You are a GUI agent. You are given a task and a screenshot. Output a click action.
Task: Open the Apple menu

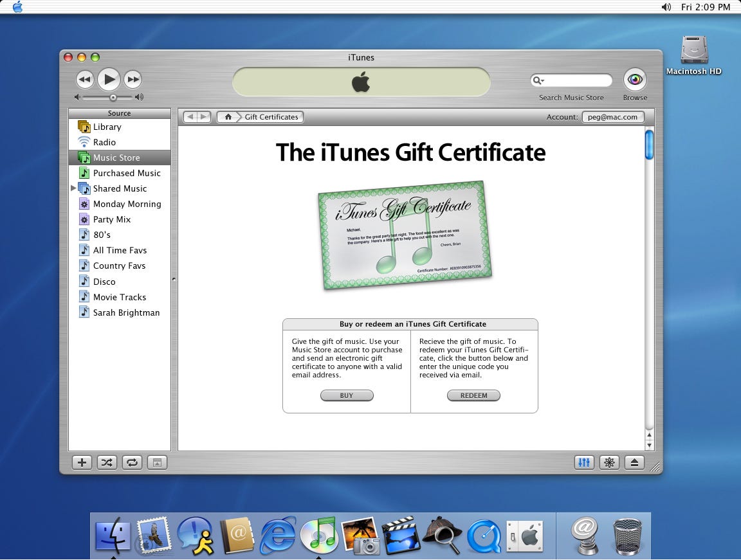(x=17, y=6)
